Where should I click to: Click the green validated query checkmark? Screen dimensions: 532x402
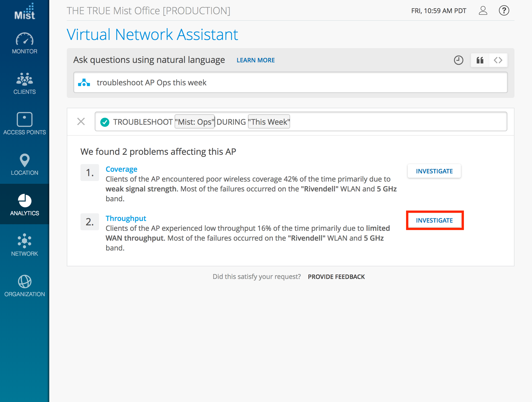pos(105,122)
